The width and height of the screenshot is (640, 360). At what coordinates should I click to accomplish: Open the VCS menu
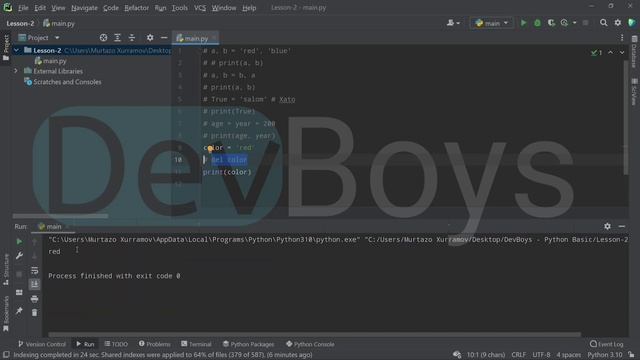click(x=200, y=8)
